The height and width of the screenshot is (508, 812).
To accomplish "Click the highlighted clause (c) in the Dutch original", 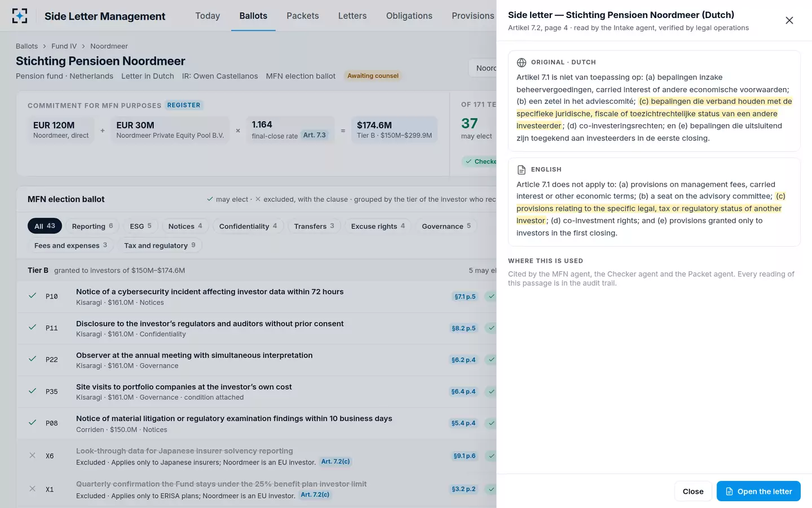I will pyautogui.click(x=654, y=113).
